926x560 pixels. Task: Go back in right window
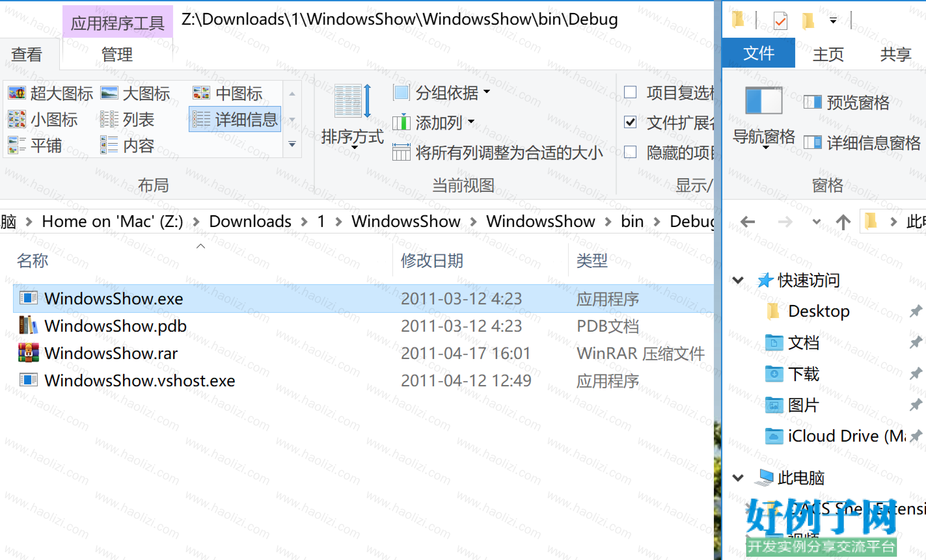point(747,221)
